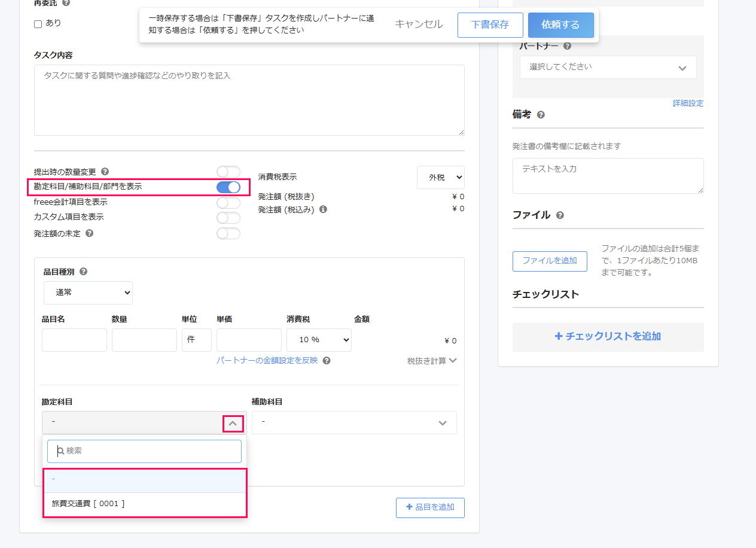Click ファイルを追加 button
Screen dimensions: 756x548
coord(550,261)
